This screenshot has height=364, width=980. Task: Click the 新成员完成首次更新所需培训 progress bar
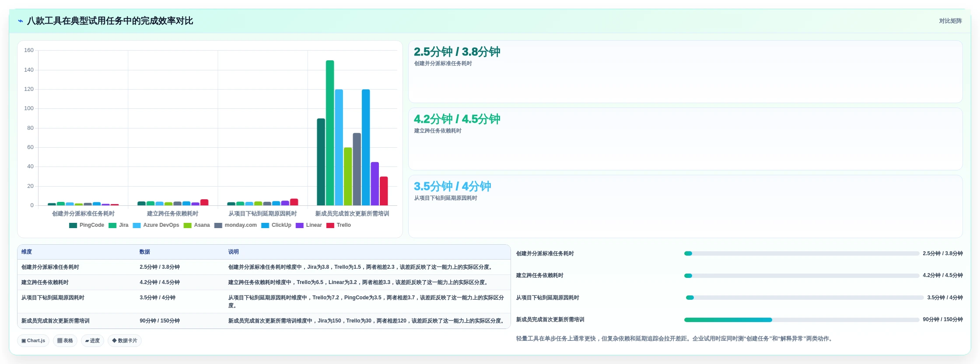click(x=801, y=320)
